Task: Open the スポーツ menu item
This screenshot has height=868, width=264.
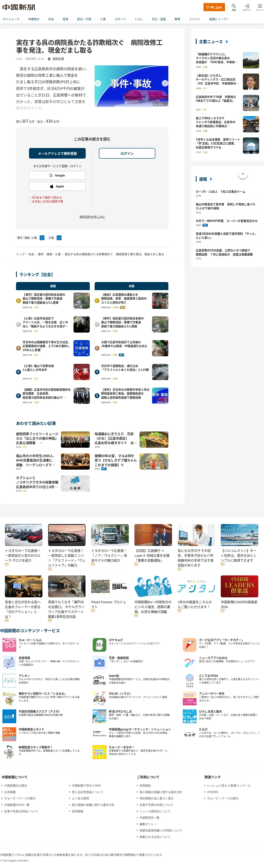Action: click(120, 19)
